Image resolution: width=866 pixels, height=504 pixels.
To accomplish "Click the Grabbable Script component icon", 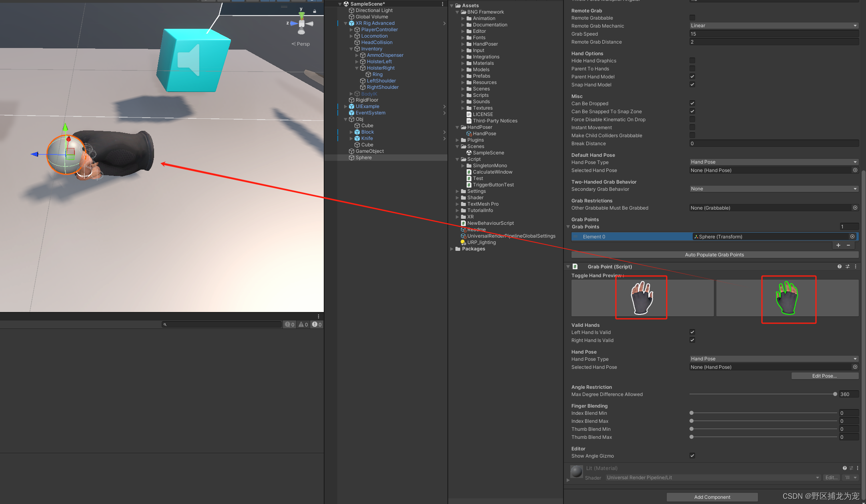I will [x=576, y=266].
